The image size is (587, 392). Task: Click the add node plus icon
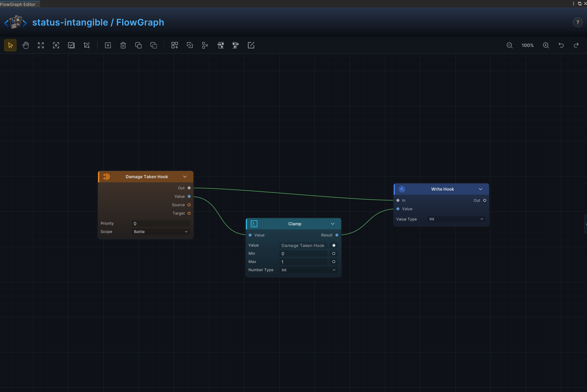pos(108,45)
